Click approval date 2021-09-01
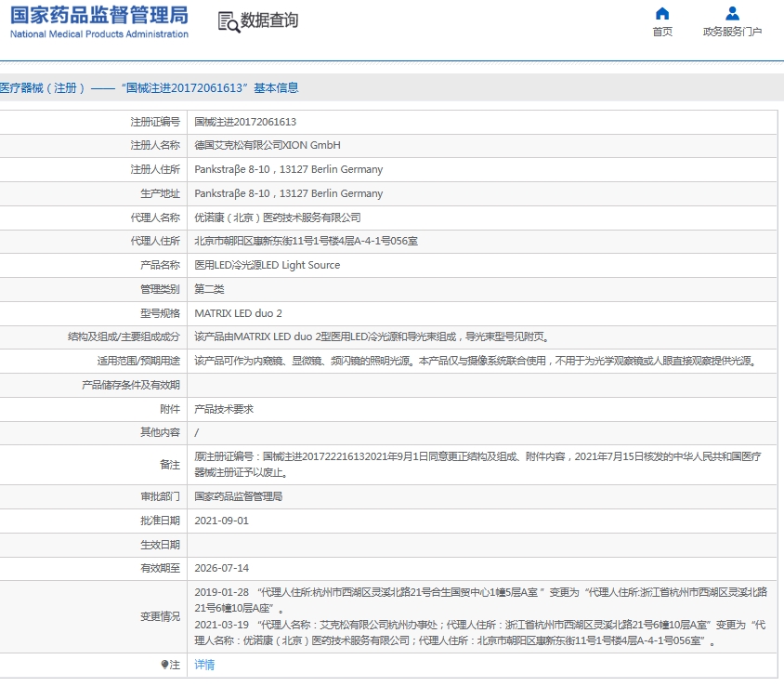The height and width of the screenshot is (686, 784). [x=221, y=521]
